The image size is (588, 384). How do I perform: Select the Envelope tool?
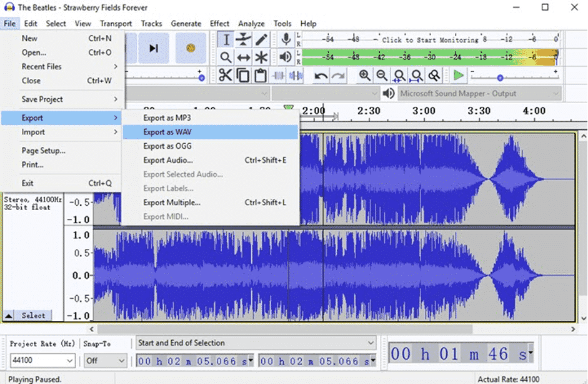[x=243, y=39]
